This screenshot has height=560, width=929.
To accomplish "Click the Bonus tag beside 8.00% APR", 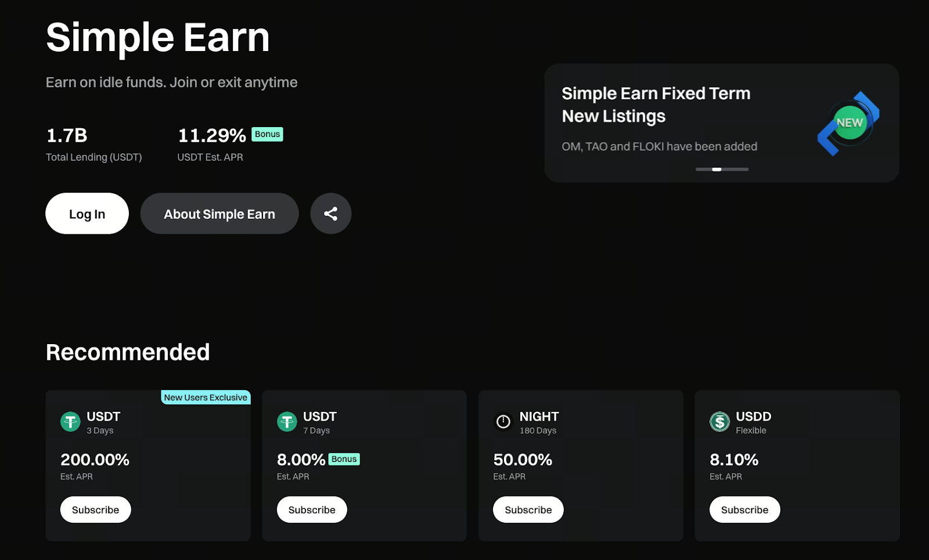I will point(344,459).
